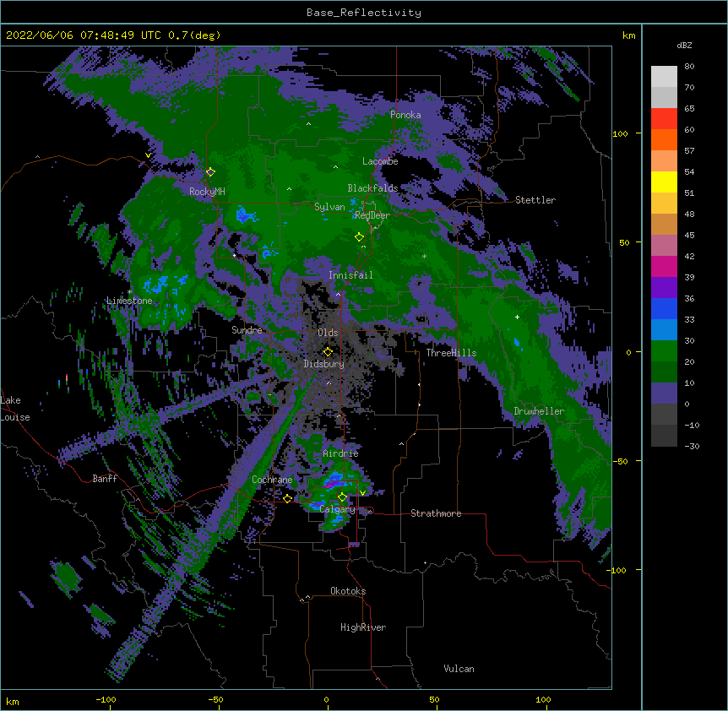
Task: Click the km unit label at bottom left
Action: (13, 701)
